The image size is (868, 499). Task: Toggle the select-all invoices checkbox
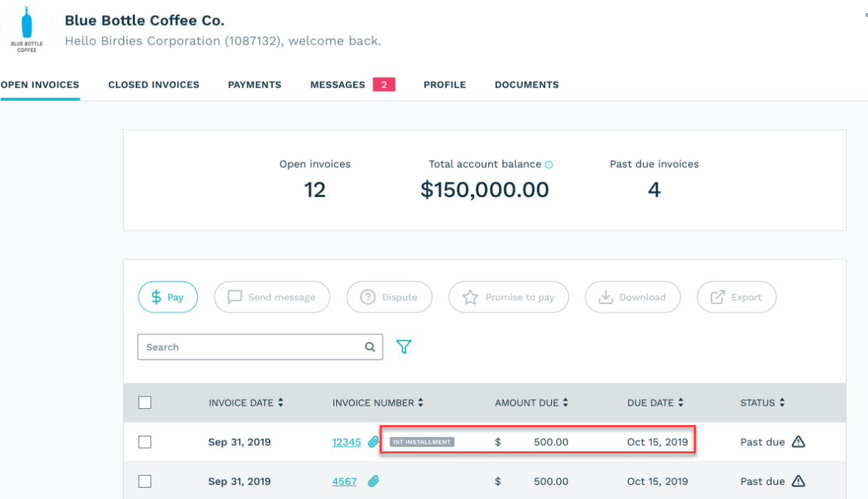point(145,403)
